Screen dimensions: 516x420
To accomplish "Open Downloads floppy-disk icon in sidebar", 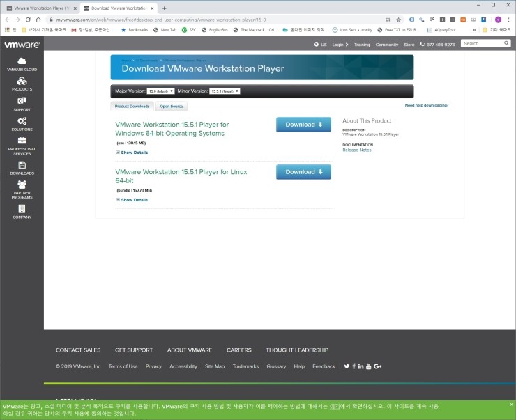I will pyautogui.click(x=22, y=165).
